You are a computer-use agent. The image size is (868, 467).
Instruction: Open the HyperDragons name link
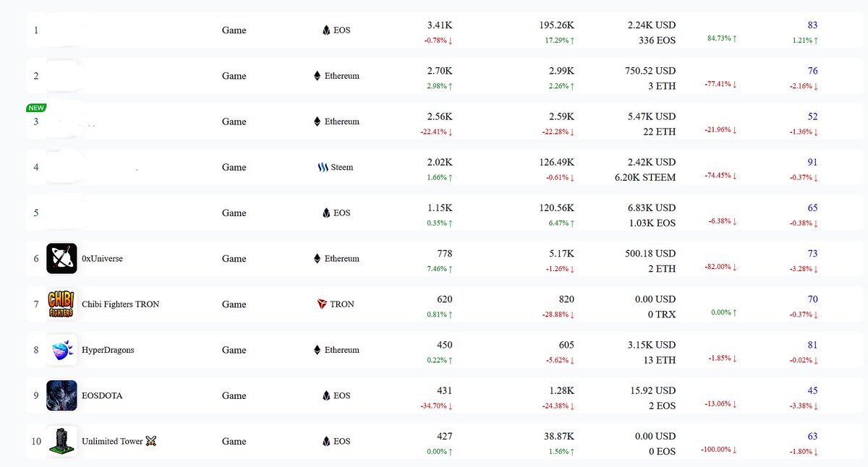click(109, 350)
